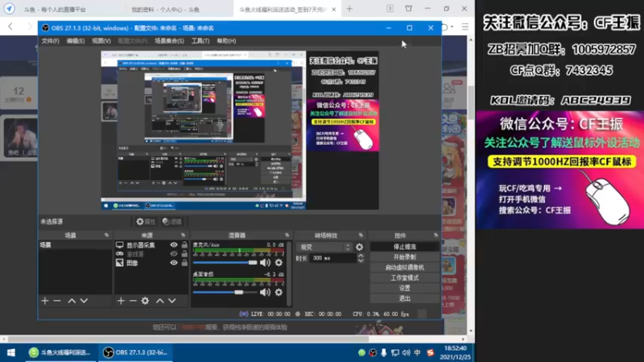Pop out the 来源 dock panel
The width and height of the screenshot is (644, 362).
[x=183, y=235]
